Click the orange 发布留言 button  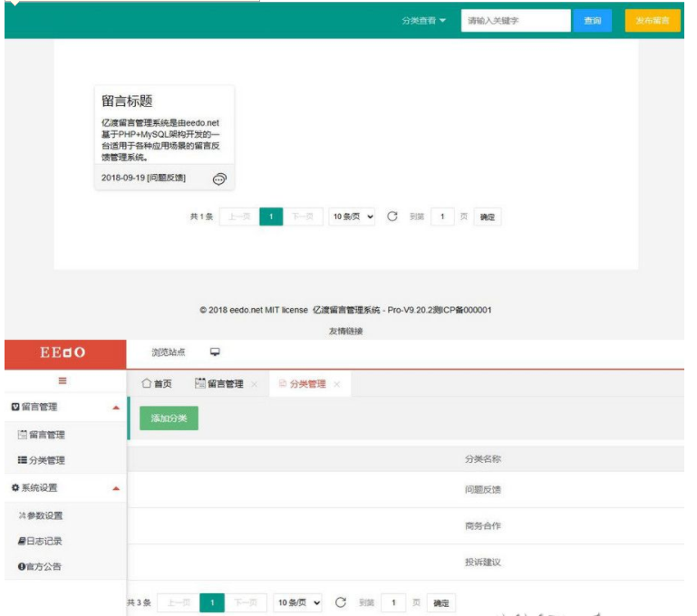click(652, 21)
